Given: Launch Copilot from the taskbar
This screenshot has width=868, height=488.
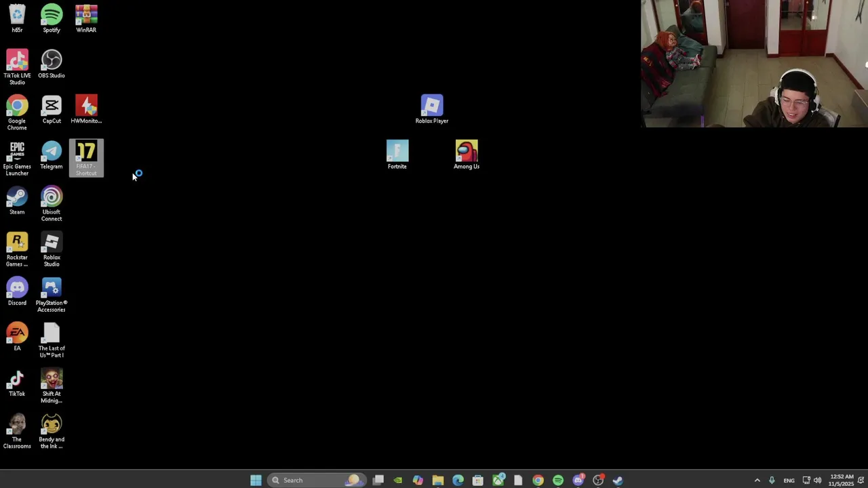Looking at the screenshot, I should [x=418, y=480].
